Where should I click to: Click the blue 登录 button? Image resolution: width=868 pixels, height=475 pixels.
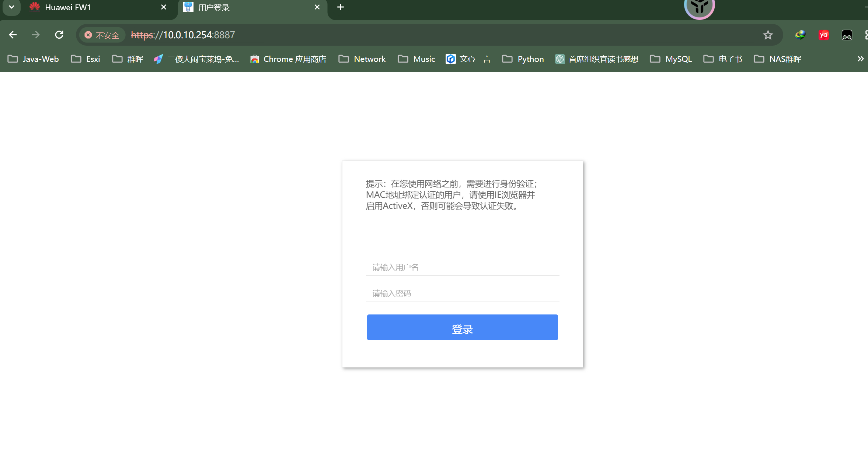coord(462,327)
